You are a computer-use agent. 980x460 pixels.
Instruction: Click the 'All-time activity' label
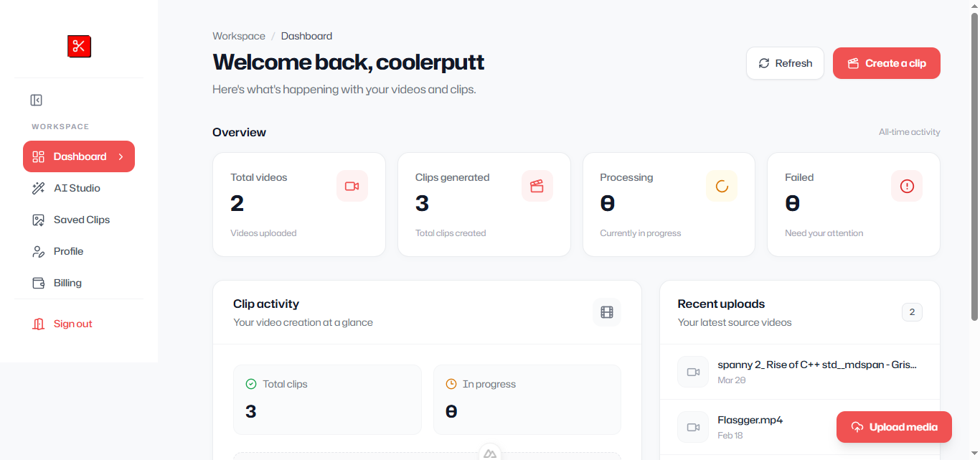coord(909,132)
